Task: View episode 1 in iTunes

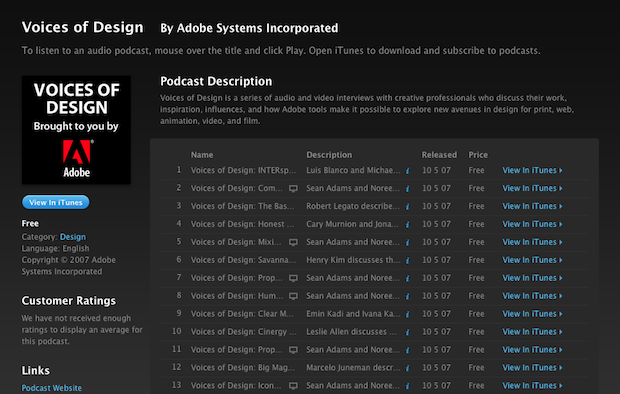Action: [532, 170]
